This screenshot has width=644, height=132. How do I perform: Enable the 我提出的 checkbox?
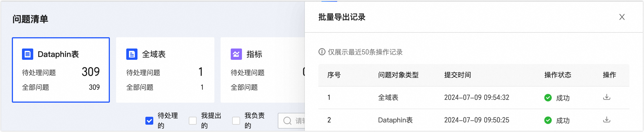click(x=193, y=121)
